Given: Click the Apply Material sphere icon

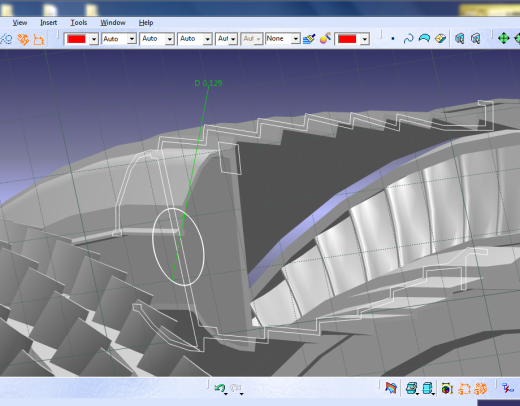Looking at the screenshot, I should tap(325, 39).
